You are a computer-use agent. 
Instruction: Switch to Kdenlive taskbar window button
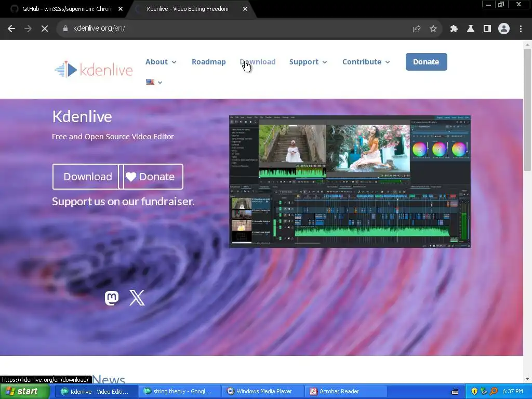(96, 392)
